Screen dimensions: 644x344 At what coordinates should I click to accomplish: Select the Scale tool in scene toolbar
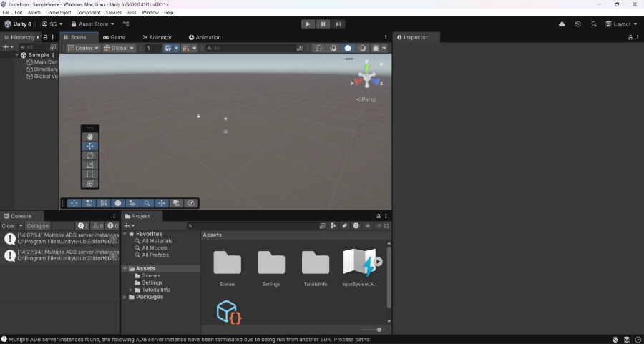point(90,164)
